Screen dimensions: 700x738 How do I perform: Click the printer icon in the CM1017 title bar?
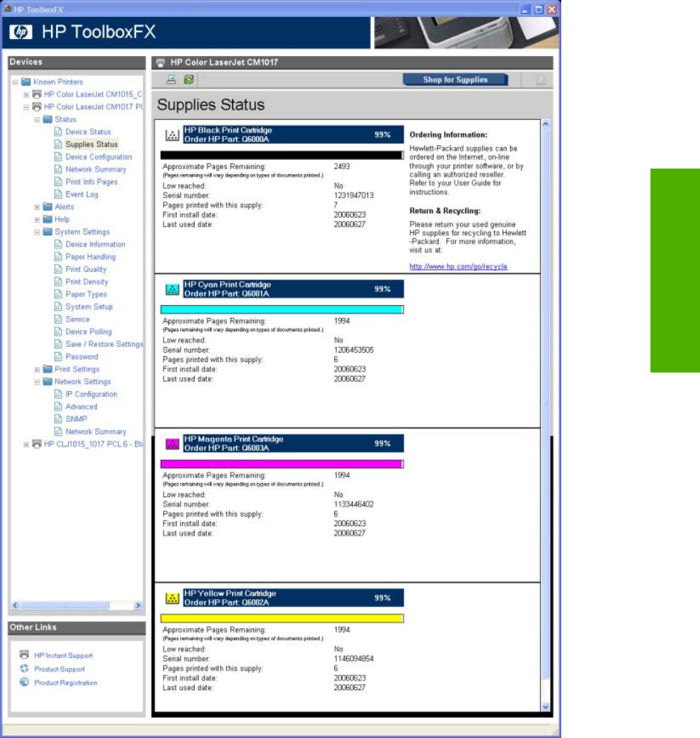[161, 62]
